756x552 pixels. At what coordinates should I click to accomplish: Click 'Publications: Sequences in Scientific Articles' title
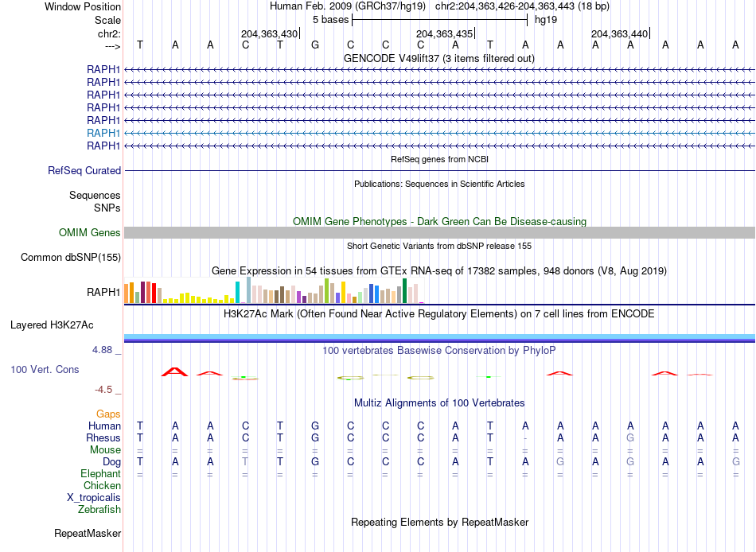439,184
